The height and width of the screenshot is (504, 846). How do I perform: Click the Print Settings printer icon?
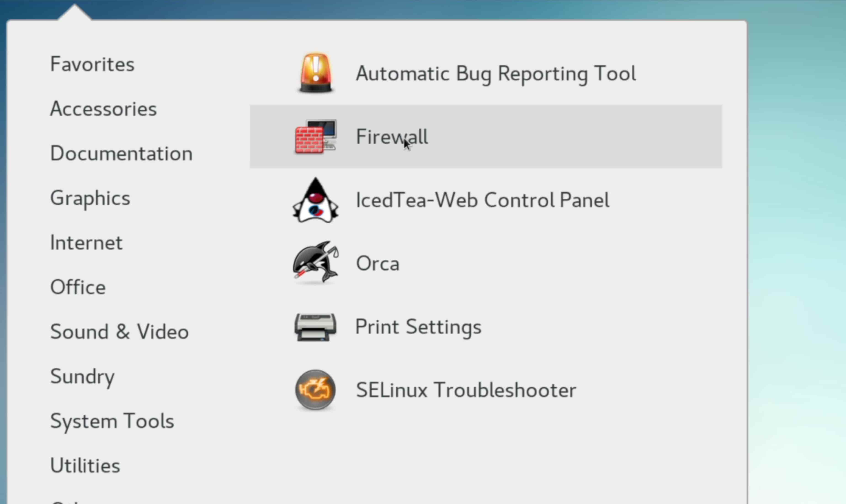tap(315, 327)
